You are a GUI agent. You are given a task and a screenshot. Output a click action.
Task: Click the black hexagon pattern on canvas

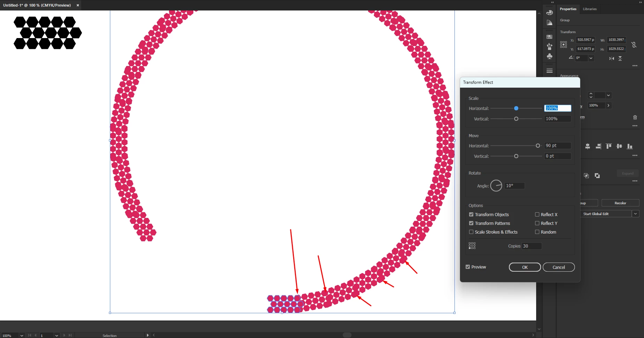(x=48, y=33)
